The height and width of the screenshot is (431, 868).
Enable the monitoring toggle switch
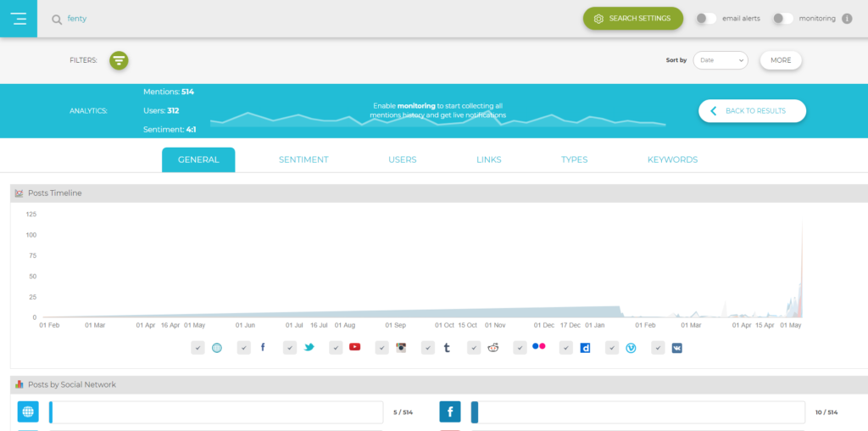click(782, 19)
